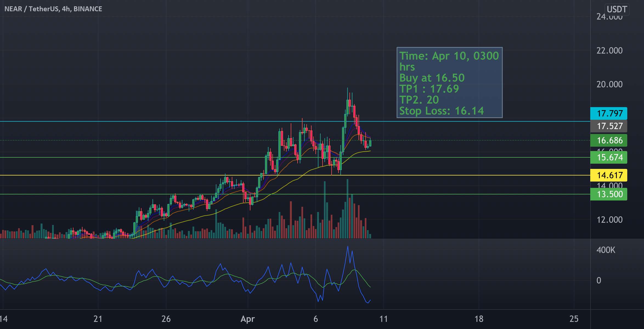Click the 20.000 price axis value
The height and width of the screenshot is (329, 644).
point(609,84)
